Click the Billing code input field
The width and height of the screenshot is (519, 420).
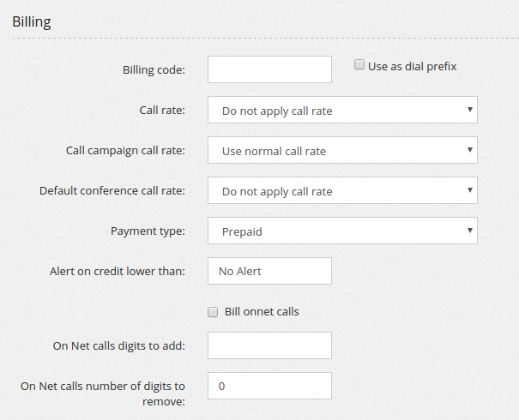(269, 69)
